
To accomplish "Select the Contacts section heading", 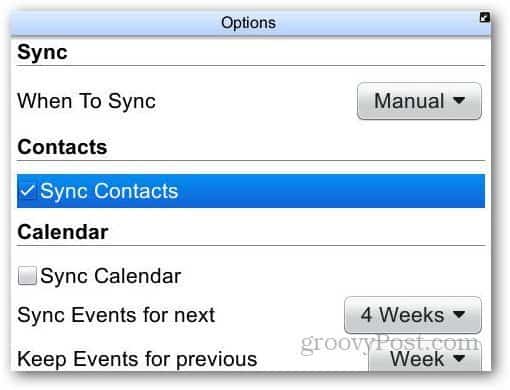I will [x=62, y=147].
